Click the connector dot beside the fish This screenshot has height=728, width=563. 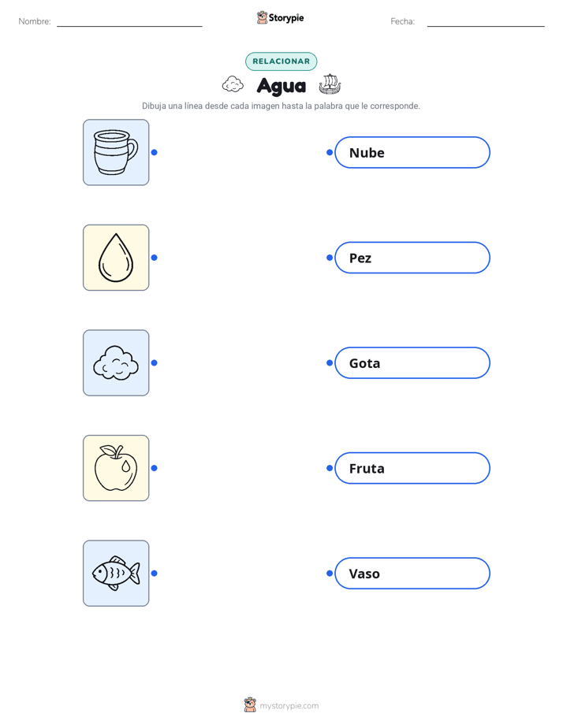(x=155, y=574)
